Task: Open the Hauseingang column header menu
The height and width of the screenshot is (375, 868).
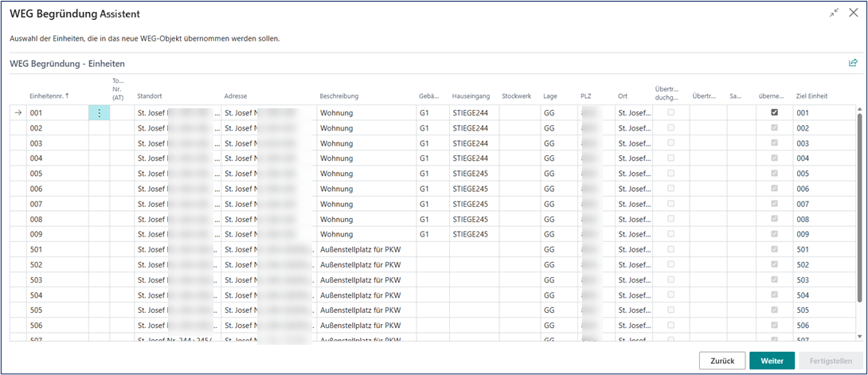Action: (469, 96)
